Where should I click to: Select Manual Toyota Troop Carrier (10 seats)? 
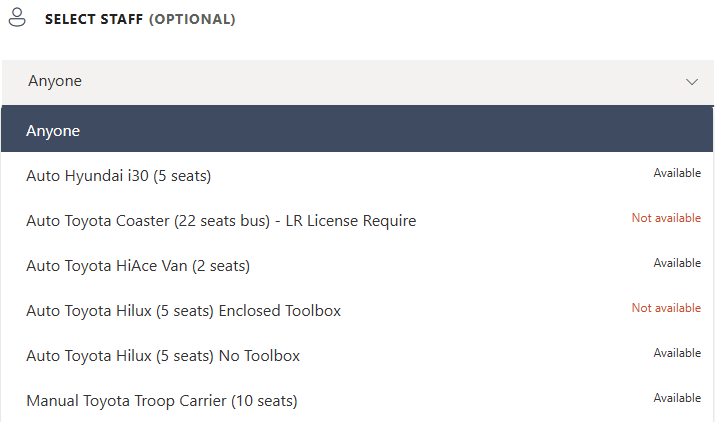[x=161, y=401]
